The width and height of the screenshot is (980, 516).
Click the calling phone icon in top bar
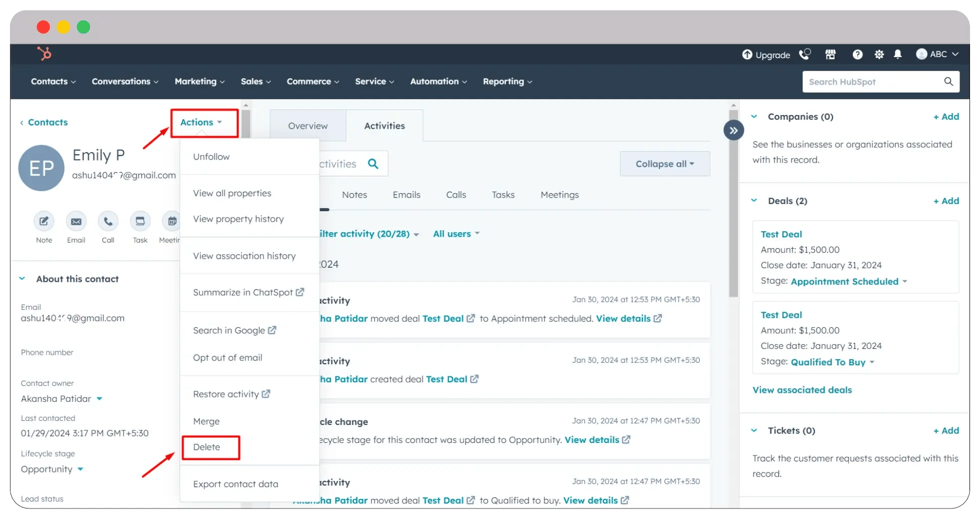805,55
